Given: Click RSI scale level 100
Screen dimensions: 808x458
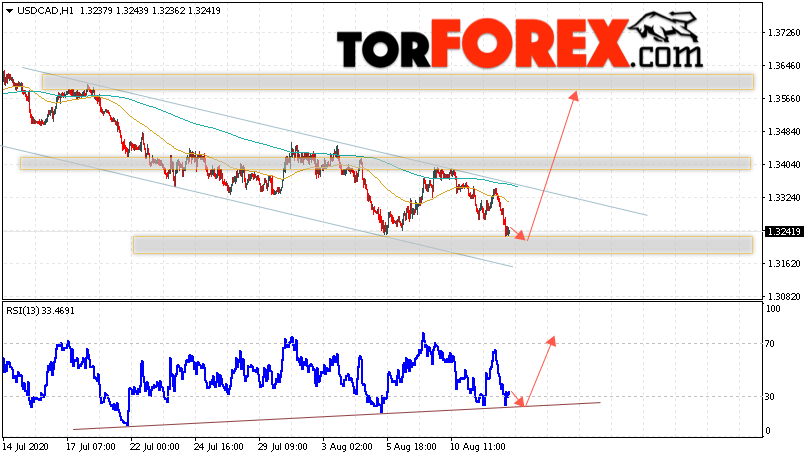Looking at the screenshot, I should point(773,309).
